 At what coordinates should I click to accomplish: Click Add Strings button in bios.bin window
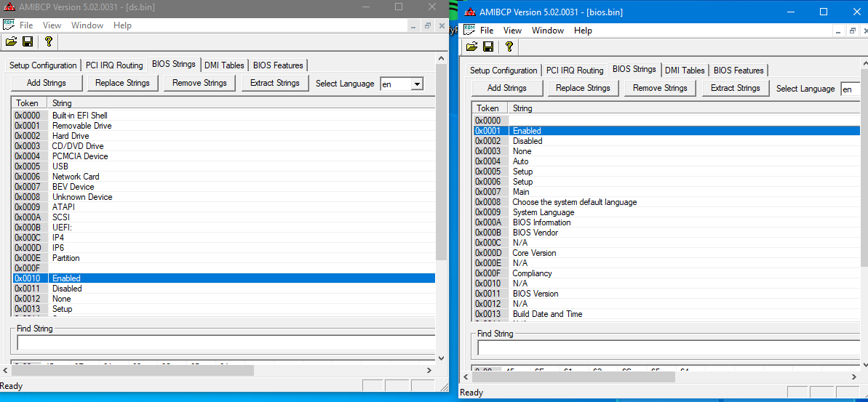(507, 88)
